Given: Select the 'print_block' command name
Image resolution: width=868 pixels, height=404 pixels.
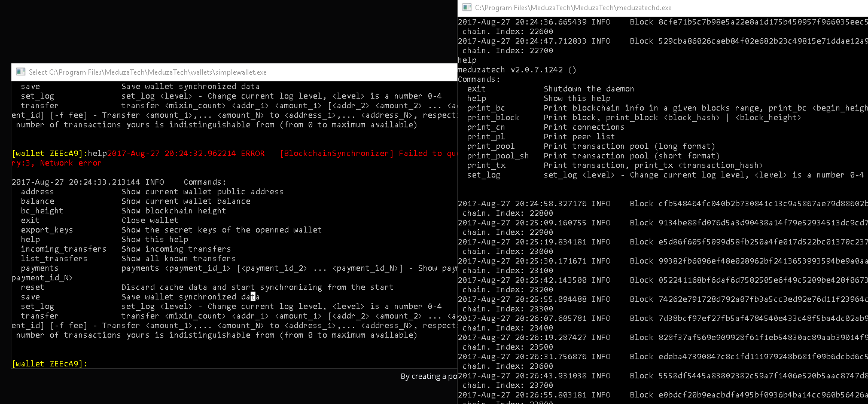Looking at the screenshot, I should pyautogui.click(x=494, y=118).
